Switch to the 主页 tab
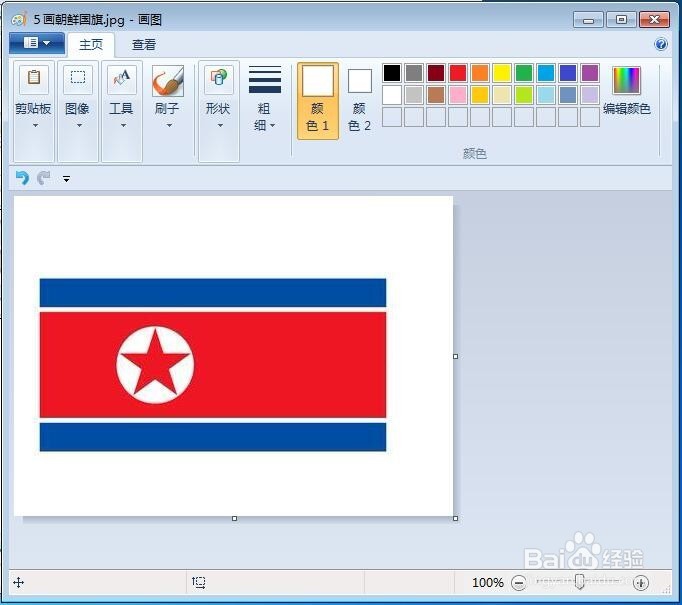 tap(91, 45)
